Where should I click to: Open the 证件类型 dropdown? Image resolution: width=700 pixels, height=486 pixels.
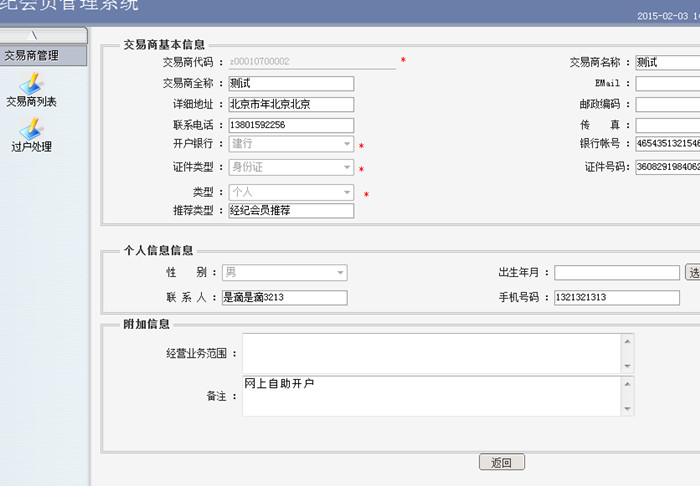coord(346,167)
